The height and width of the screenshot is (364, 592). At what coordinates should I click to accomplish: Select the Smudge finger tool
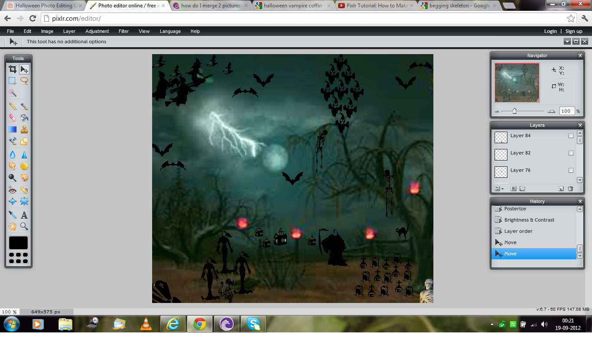coord(13,166)
